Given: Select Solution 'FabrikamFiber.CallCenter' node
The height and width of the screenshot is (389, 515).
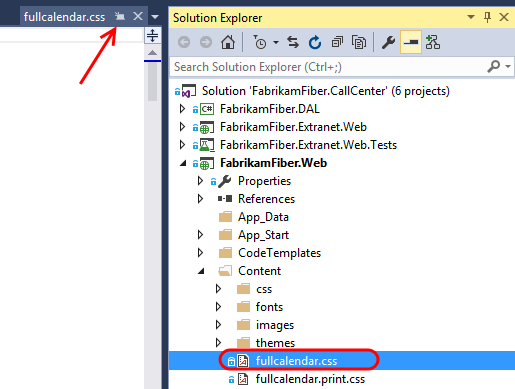Looking at the screenshot, I should [326, 91].
